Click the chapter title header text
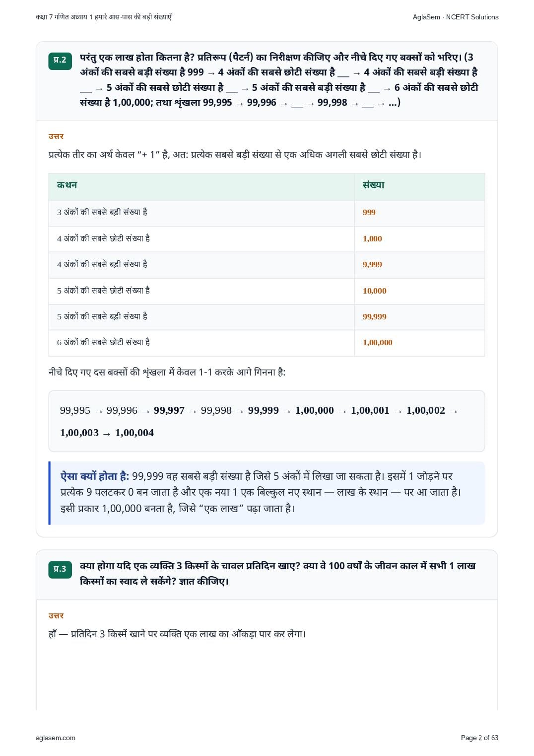 tap(104, 17)
